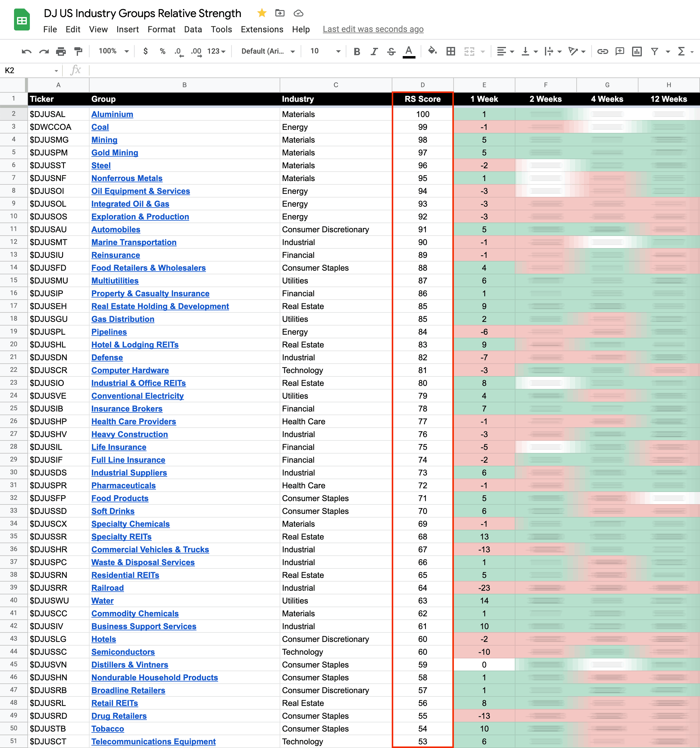
Task: Open the Default (Ari... font dropdown
Action: coord(268,51)
